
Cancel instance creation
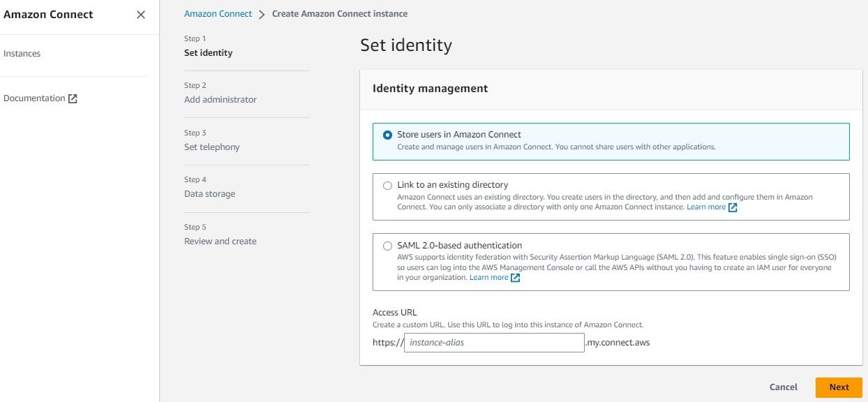click(783, 387)
